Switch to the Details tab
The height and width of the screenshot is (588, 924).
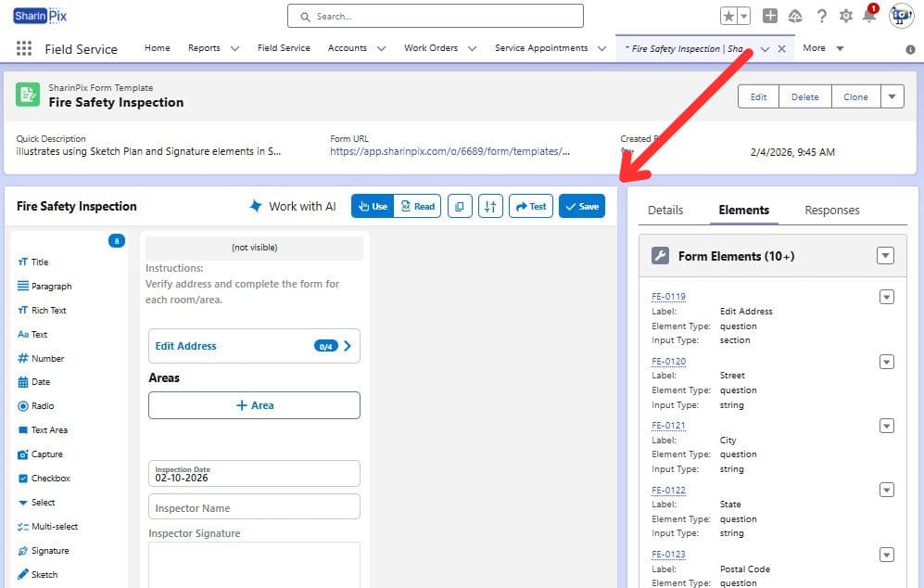tap(665, 211)
